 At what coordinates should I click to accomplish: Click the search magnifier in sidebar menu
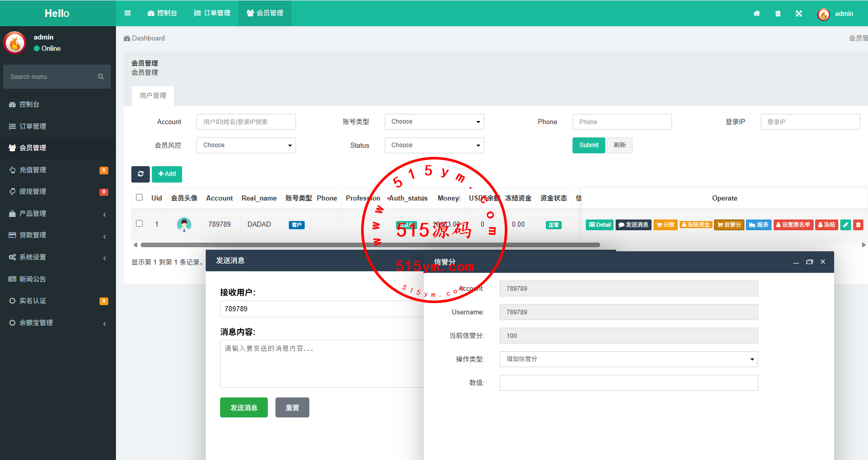click(101, 76)
